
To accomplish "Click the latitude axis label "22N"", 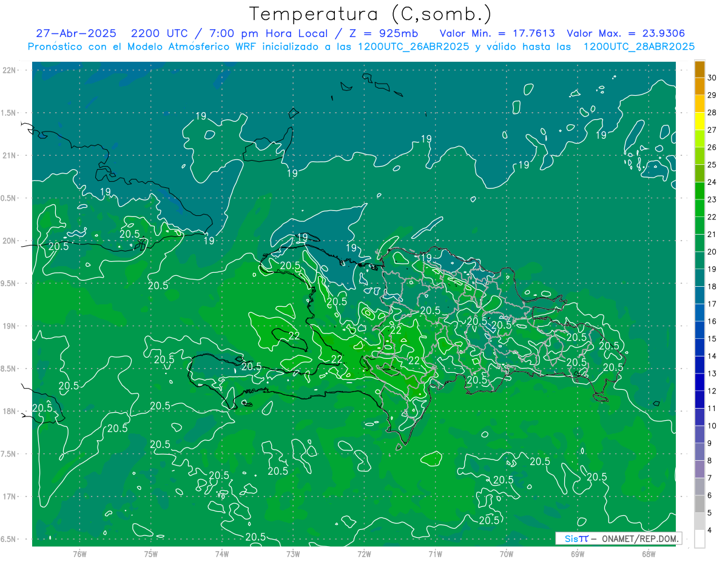I will click(x=10, y=70).
